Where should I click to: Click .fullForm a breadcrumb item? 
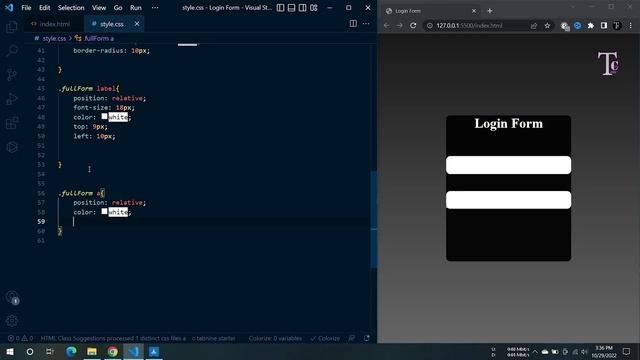coord(99,38)
